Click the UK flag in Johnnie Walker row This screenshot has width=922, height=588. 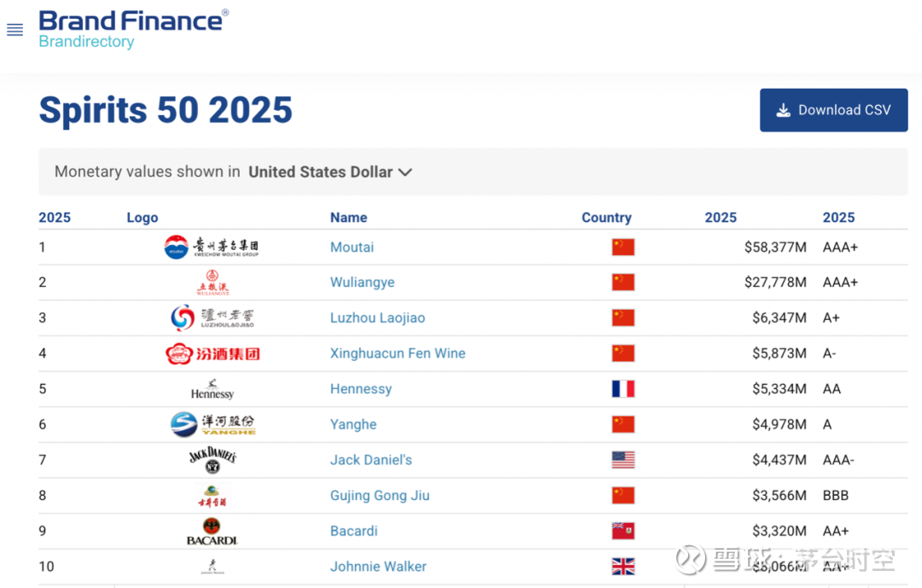click(x=622, y=567)
